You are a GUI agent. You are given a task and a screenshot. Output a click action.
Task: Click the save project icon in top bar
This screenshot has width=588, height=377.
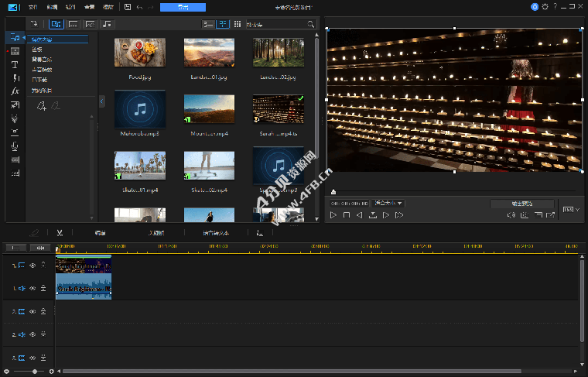pos(128,7)
